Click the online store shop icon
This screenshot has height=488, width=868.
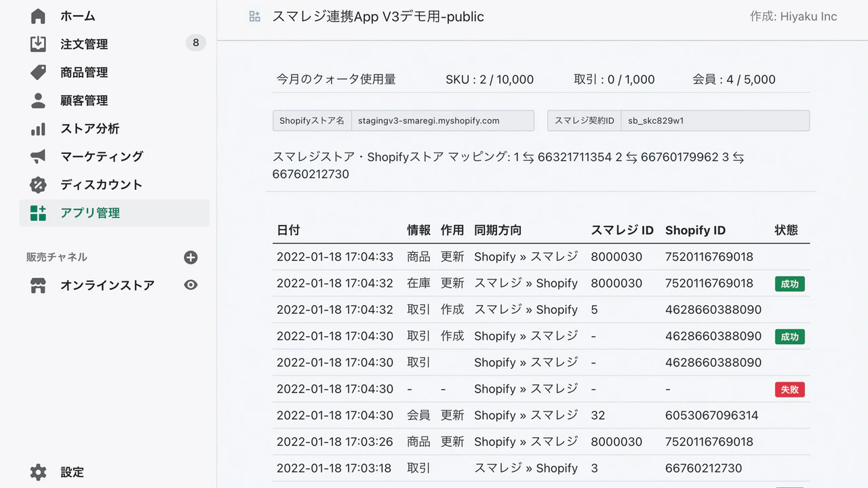click(x=39, y=285)
